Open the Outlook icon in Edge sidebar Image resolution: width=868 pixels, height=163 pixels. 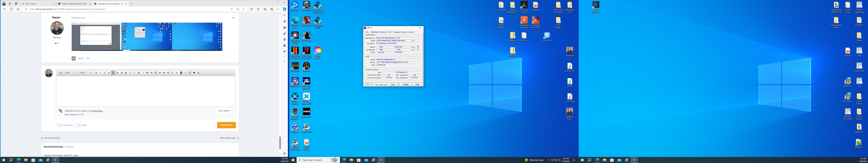284,46
